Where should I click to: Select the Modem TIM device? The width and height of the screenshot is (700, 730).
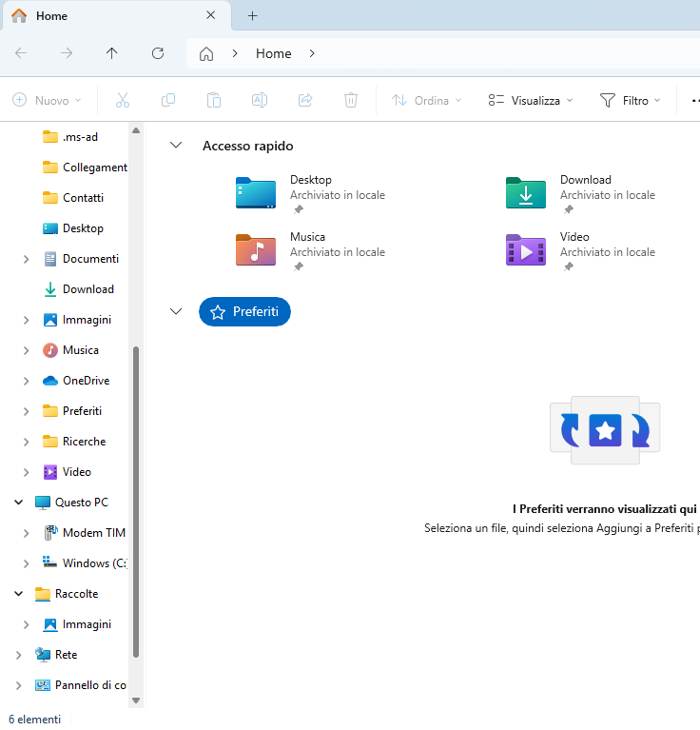tap(85, 533)
